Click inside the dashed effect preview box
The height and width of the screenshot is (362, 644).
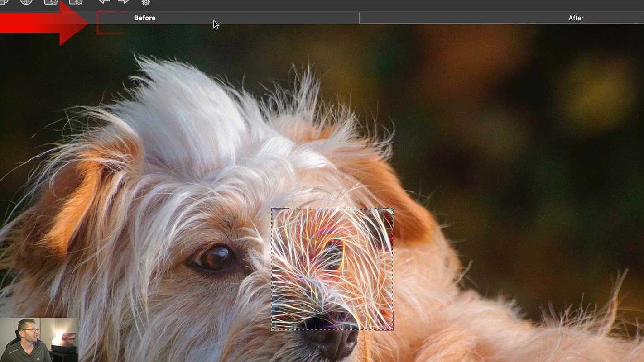(x=332, y=269)
